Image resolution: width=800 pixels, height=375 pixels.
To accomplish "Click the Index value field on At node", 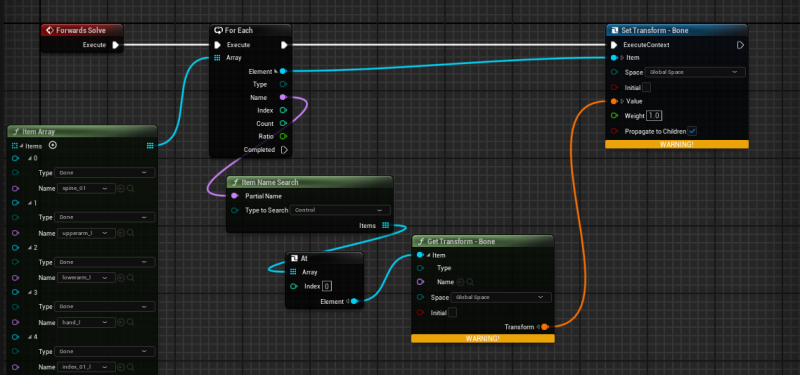I will pyautogui.click(x=327, y=286).
